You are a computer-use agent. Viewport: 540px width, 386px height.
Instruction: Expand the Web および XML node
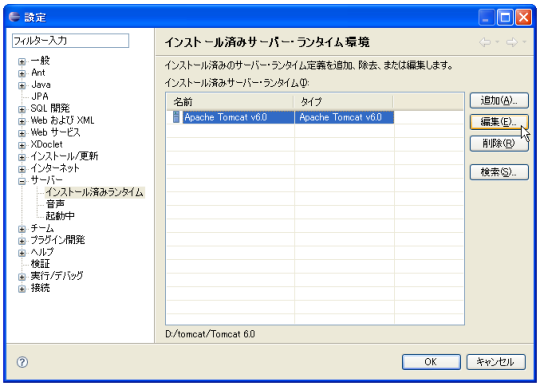[22, 122]
